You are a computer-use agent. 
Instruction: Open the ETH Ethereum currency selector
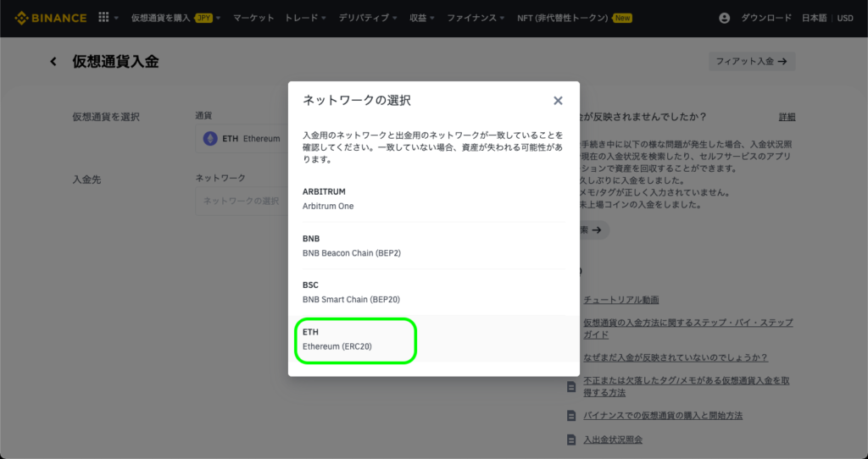242,138
